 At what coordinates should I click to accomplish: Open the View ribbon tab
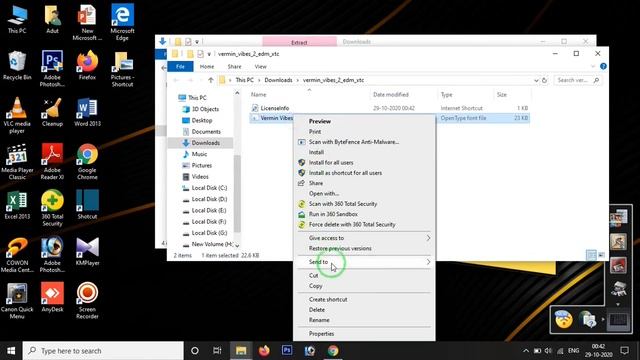pyautogui.click(x=260, y=67)
